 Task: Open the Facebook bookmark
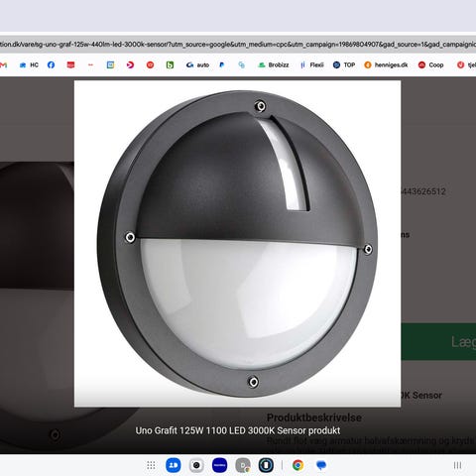(51, 64)
